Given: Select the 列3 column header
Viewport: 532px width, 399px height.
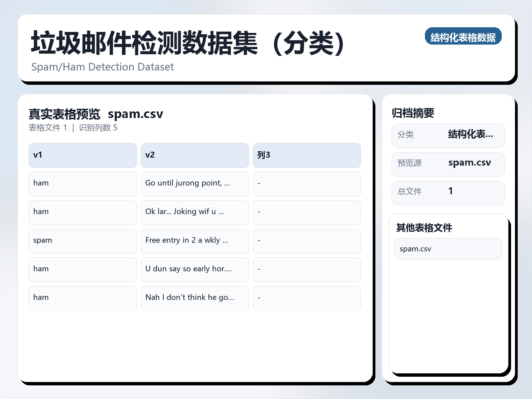Looking at the screenshot, I should 307,155.
